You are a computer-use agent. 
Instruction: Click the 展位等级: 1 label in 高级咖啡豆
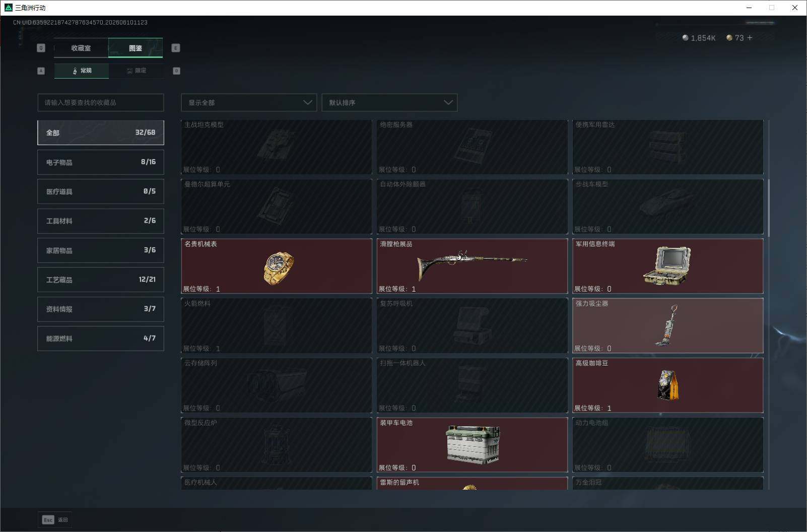click(593, 408)
